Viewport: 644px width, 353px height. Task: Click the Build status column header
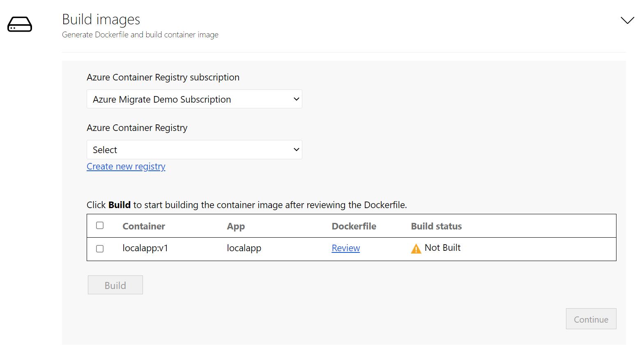(436, 226)
